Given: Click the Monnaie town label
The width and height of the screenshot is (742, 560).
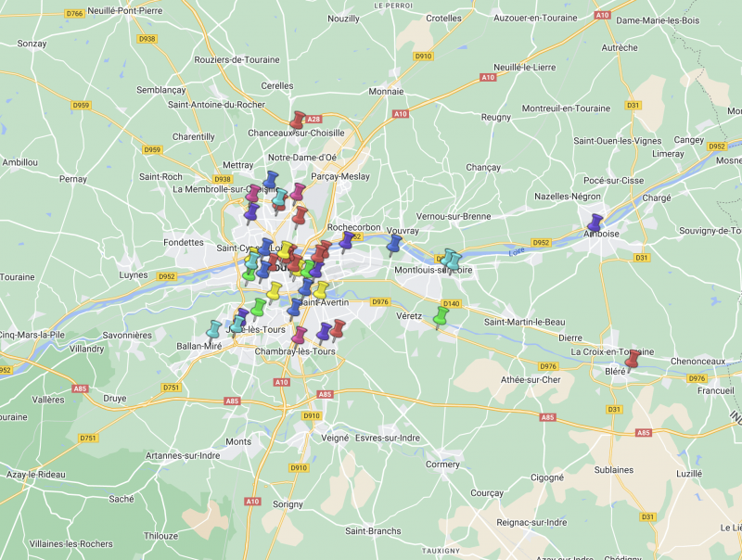Looking at the screenshot, I should pyautogui.click(x=386, y=91).
